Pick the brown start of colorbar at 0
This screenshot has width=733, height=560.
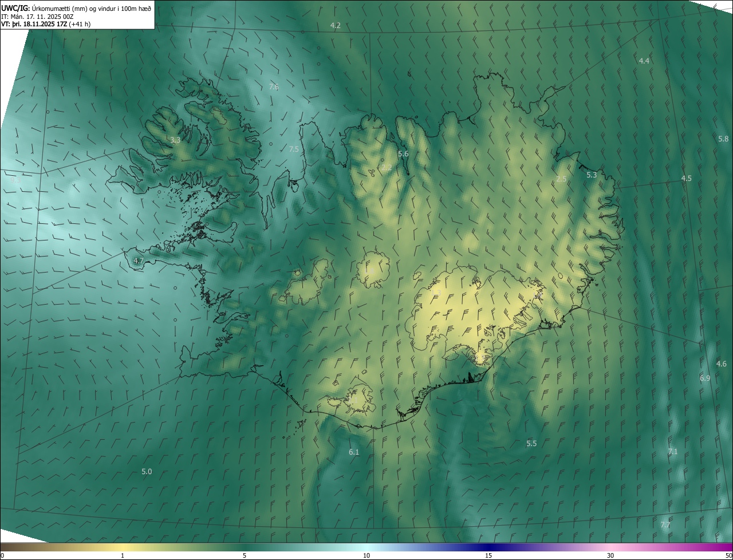(x=2, y=556)
